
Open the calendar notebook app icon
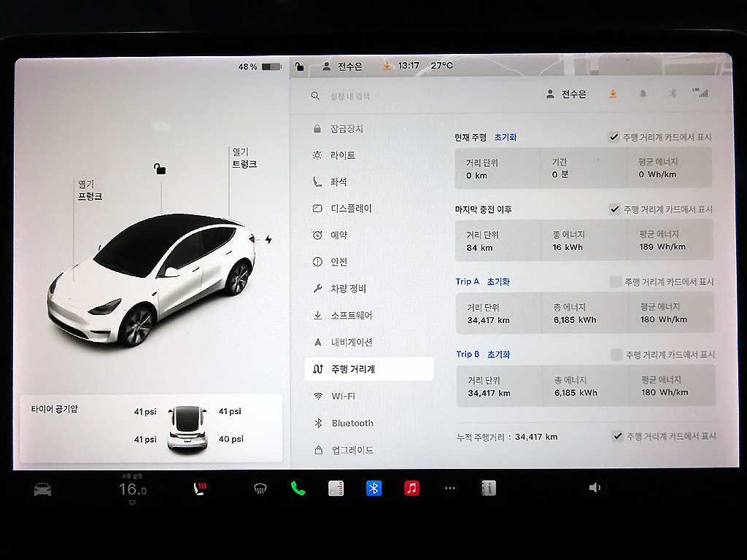point(336,488)
